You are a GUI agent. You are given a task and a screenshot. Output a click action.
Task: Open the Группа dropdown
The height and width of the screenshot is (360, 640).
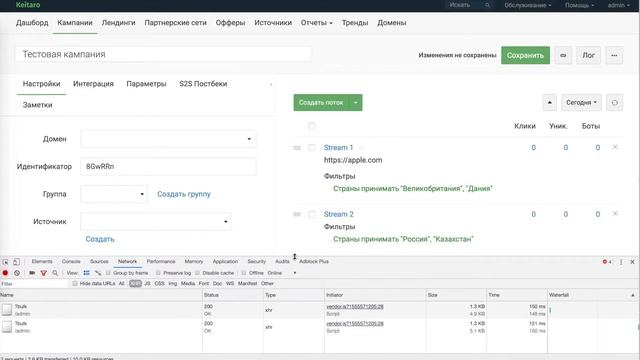point(114,194)
